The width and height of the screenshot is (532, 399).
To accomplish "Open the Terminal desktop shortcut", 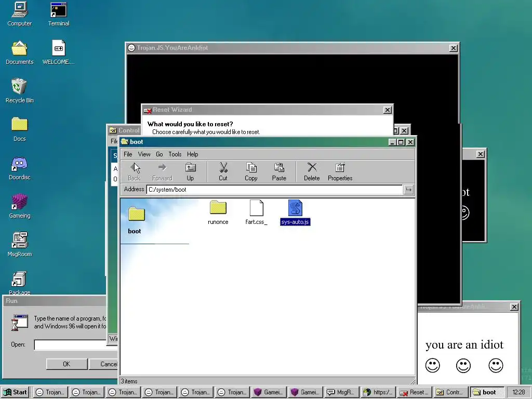I will click(x=58, y=14).
